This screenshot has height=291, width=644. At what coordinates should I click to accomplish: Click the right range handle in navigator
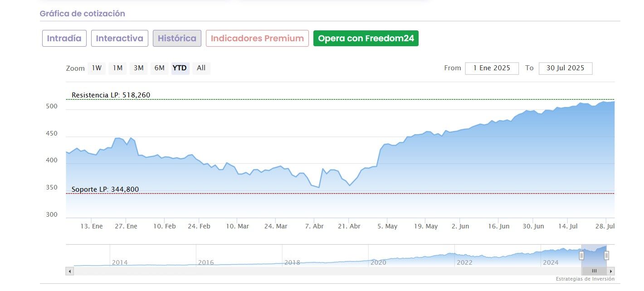tap(606, 256)
